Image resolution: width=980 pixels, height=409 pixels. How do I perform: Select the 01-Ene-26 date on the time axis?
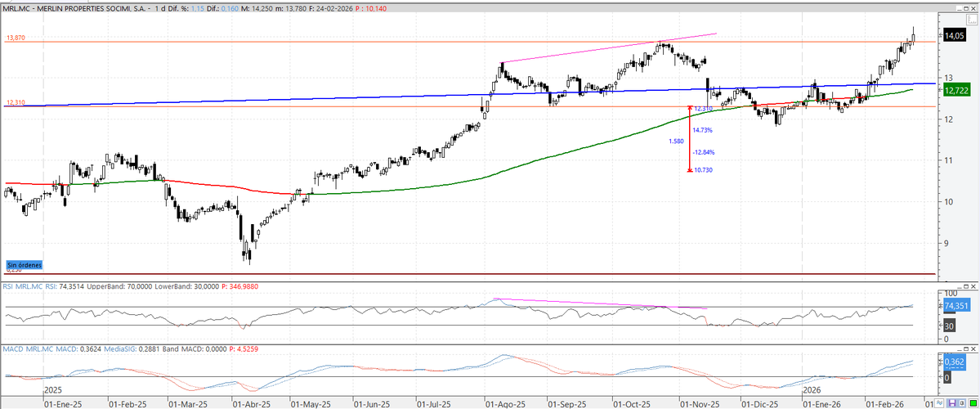[x=823, y=404]
